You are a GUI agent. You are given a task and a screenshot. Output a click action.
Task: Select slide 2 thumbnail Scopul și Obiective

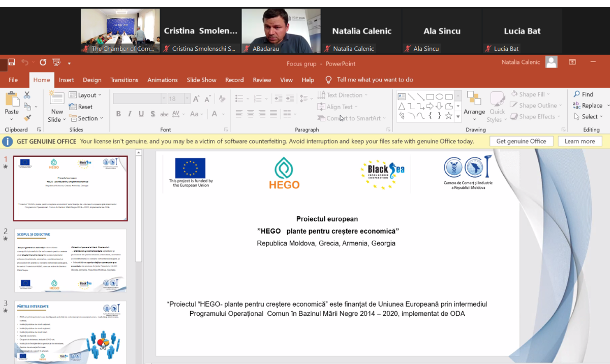coord(71,260)
